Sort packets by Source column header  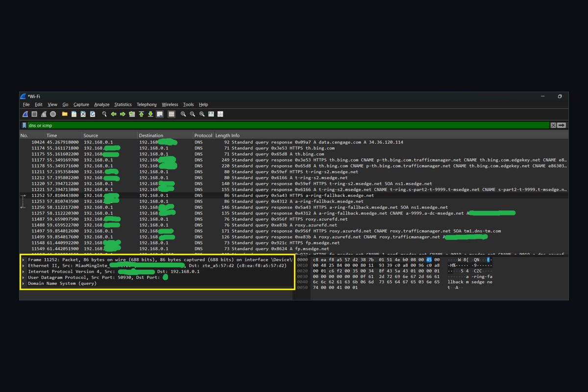109,135
